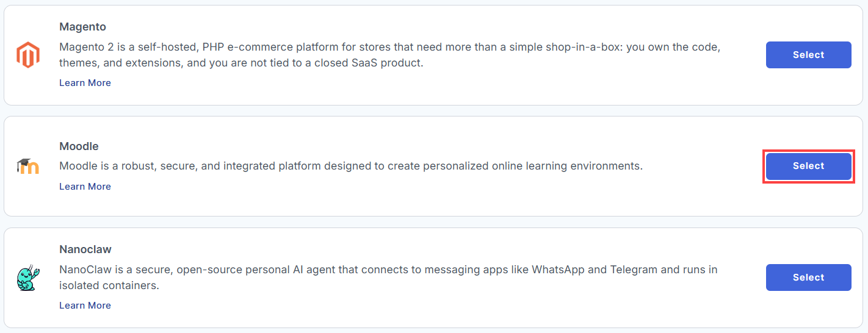The height and width of the screenshot is (333, 868).
Task: Select the Magento app
Action: tap(808, 55)
